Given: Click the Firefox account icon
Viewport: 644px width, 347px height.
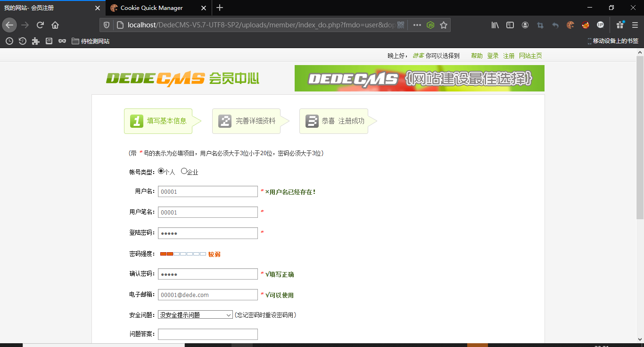Looking at the screenshot, I should tap(525, 25).
